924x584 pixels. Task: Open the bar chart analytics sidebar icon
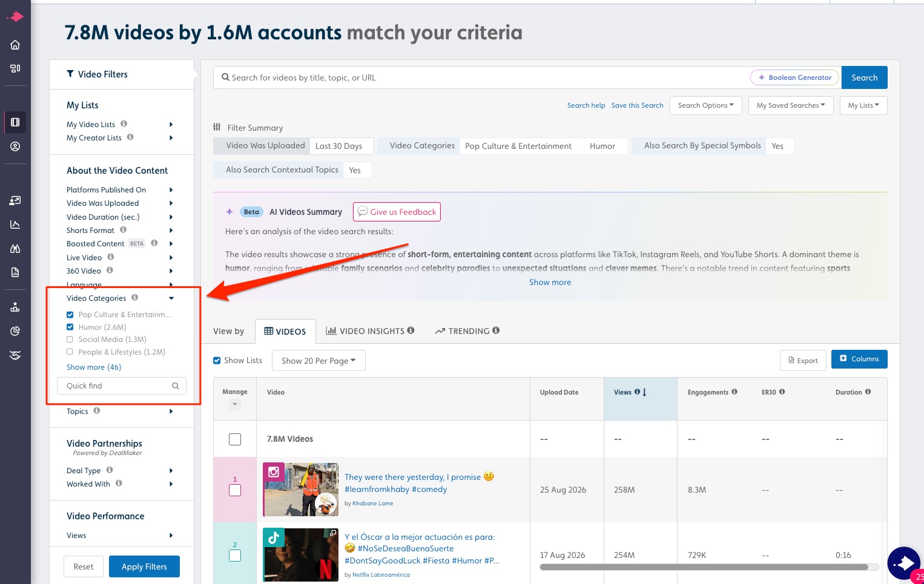pos(15,225)
